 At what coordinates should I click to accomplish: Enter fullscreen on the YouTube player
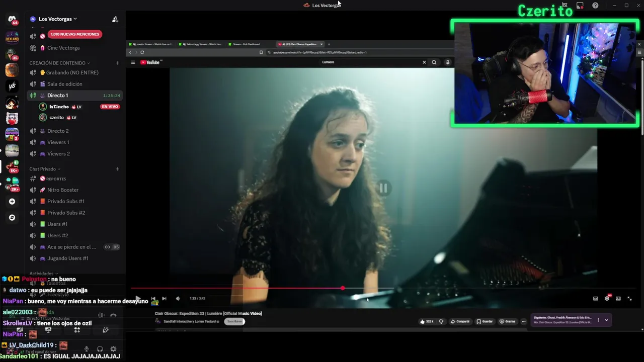629,298
